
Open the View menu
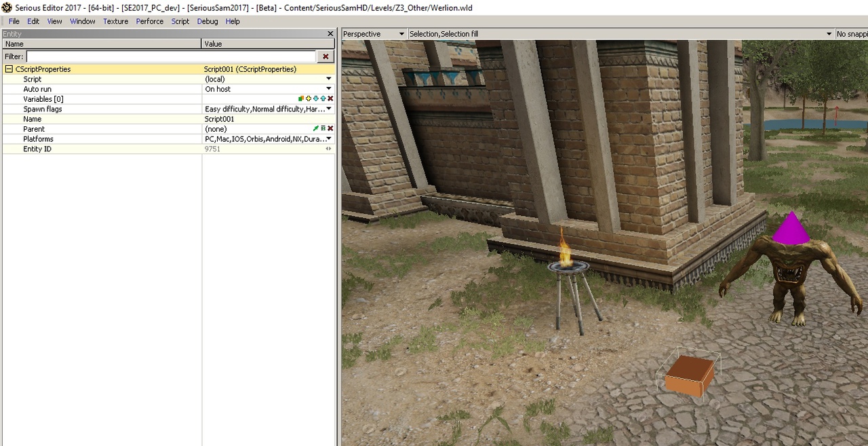(55, 21)
